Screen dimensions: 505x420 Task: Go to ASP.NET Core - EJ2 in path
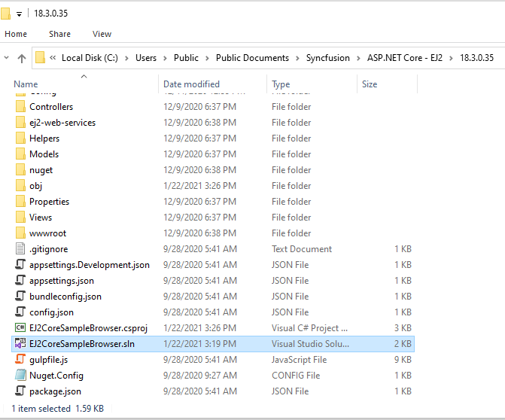404,58
